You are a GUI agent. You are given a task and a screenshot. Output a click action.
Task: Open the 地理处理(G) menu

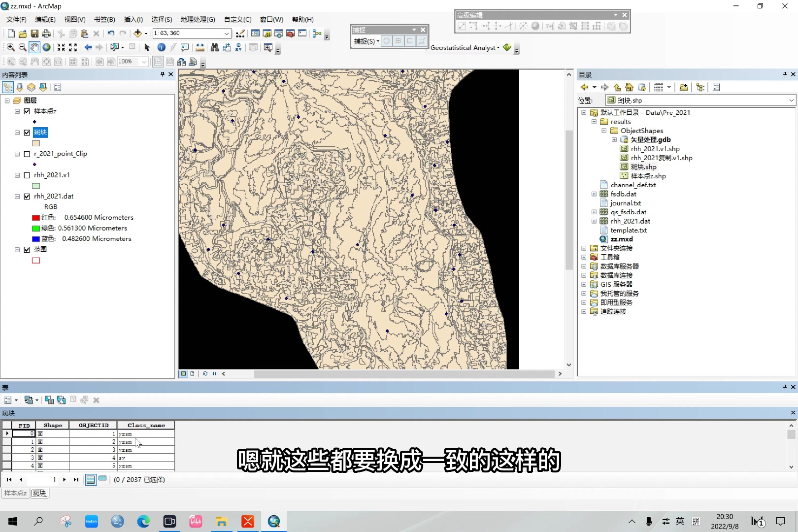(x=198, y=20)
